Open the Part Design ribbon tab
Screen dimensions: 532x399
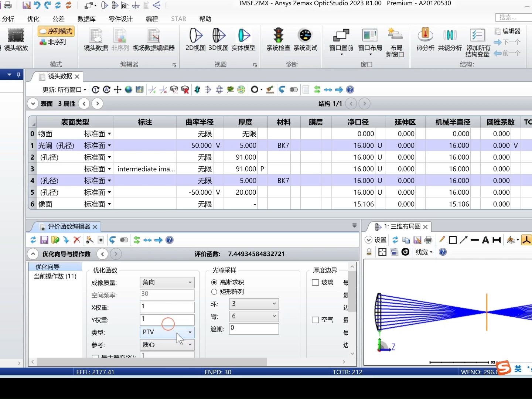click(121, 19)
